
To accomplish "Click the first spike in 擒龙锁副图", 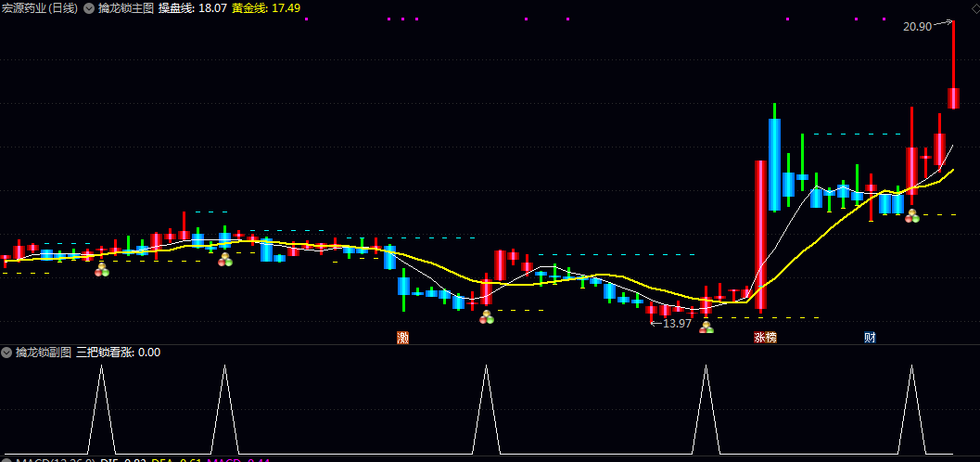I will click(x=102, y=409).
